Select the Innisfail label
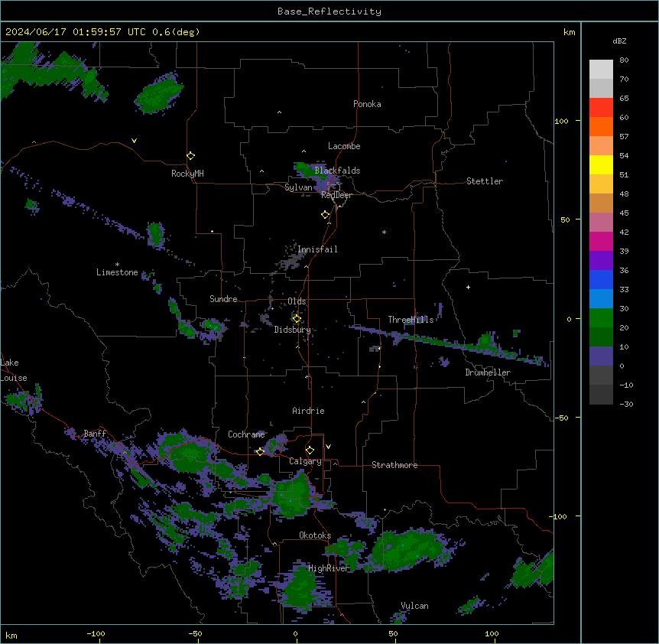Viewport: 659px width, 644px height. click(x=317, y=249)
